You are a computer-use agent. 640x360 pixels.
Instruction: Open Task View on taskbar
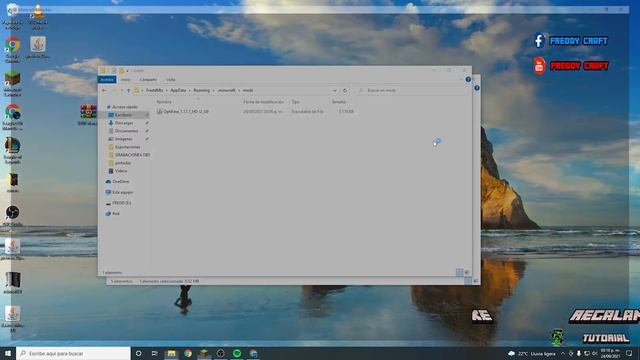[155, 353]
